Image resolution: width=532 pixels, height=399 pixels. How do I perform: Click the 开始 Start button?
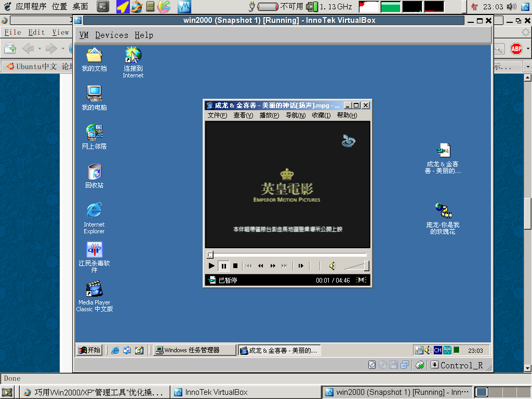click(89, 350)
